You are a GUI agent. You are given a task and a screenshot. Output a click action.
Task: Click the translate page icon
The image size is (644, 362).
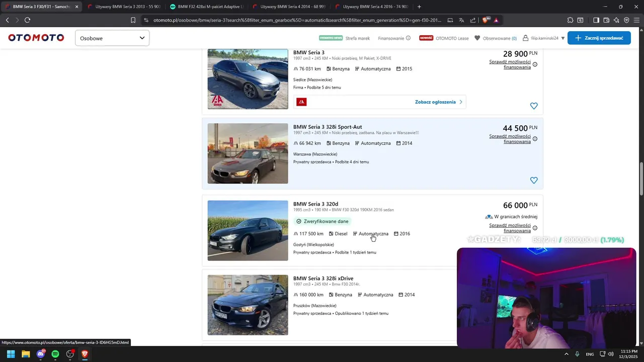point(461,20)
